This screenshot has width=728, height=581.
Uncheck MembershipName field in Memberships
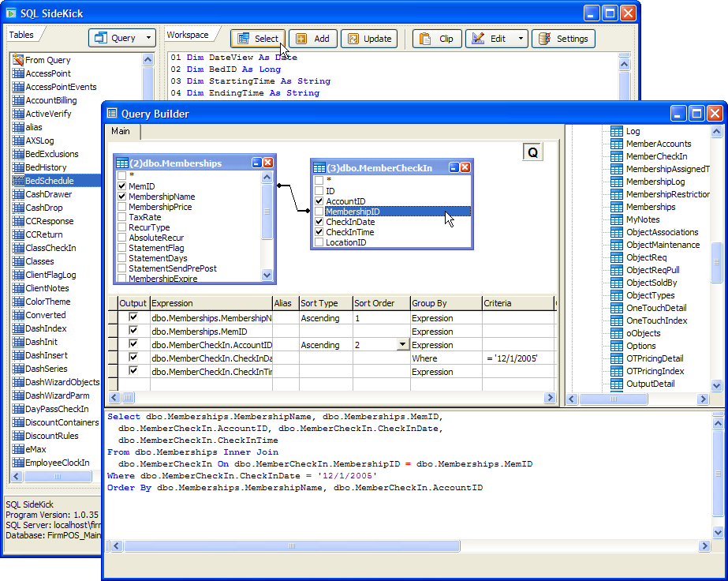tap(122, 196)
